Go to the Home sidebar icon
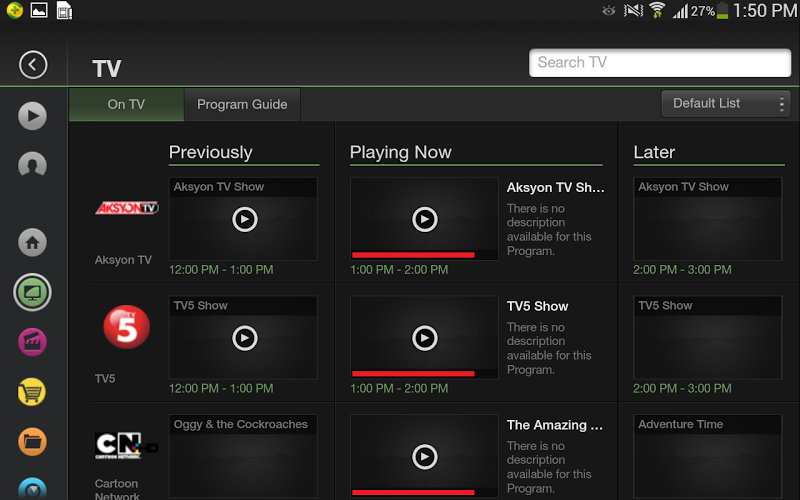 point(33,242)
